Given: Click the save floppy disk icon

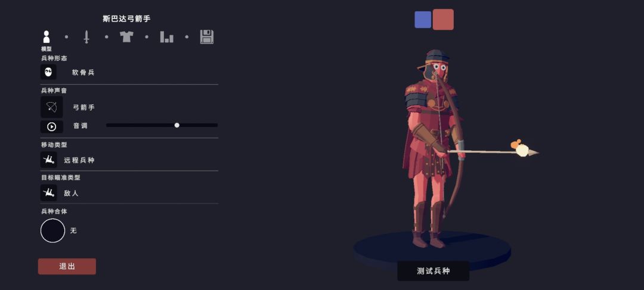Looking at the screenshot, I should click(x=206, y=37).
